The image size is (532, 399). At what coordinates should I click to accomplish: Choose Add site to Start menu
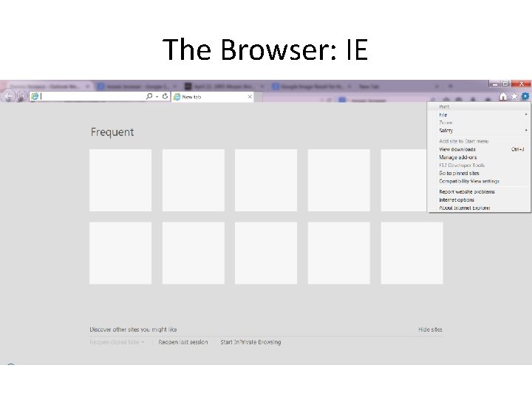tap(479, 141)
